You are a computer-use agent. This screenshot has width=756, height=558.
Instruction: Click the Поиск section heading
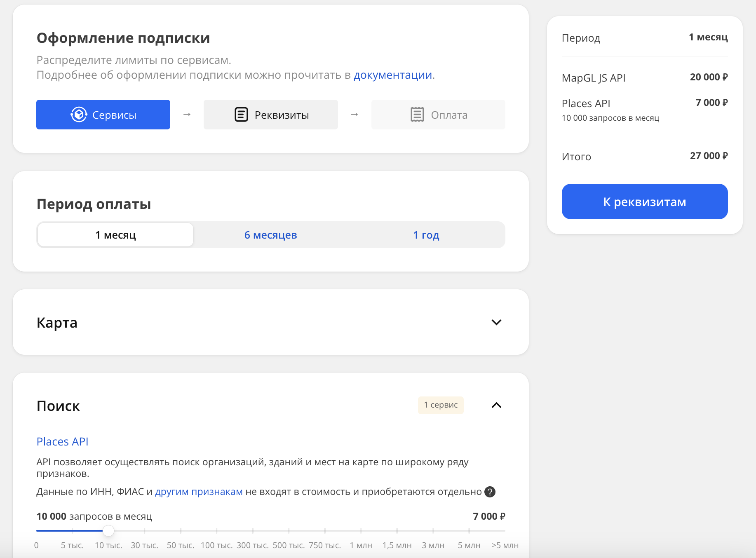[58, 406]
